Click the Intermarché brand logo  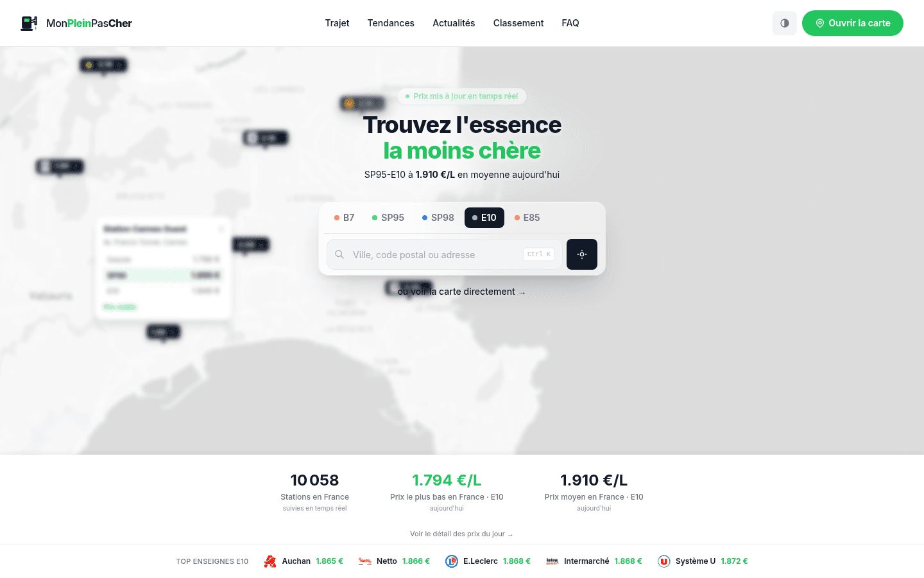point(552,561)
